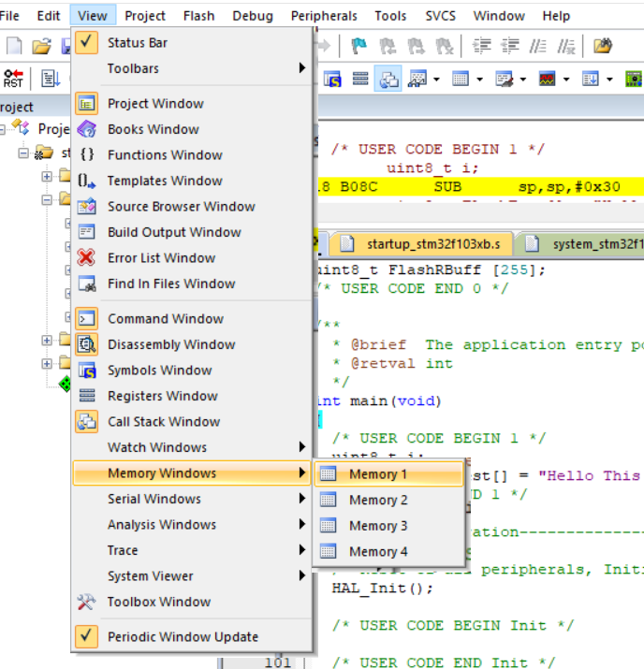Open the Help menu
Screen dimensions: 644x669
pos(556,16)
